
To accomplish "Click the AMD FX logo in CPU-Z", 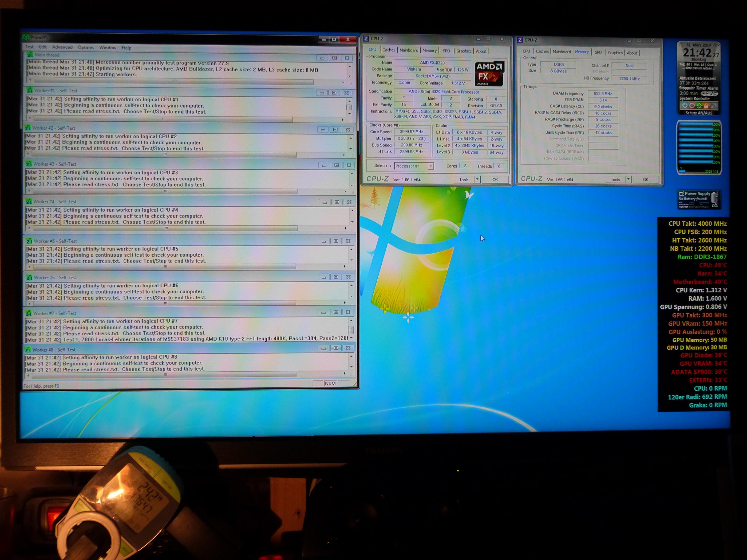I will (x=489, y=74).
